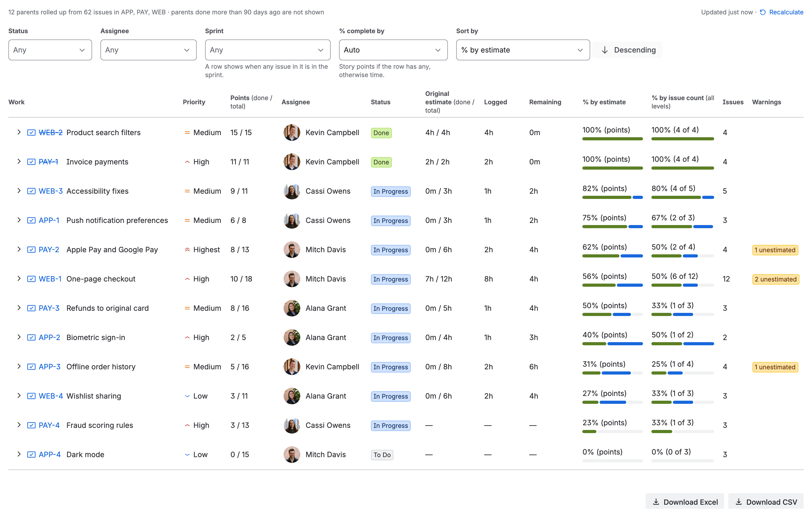Screen dimensions: 812x517
Task: Click Kevin Campbell's avatar in WEB-2 row
Action: (x=292, y=133)
